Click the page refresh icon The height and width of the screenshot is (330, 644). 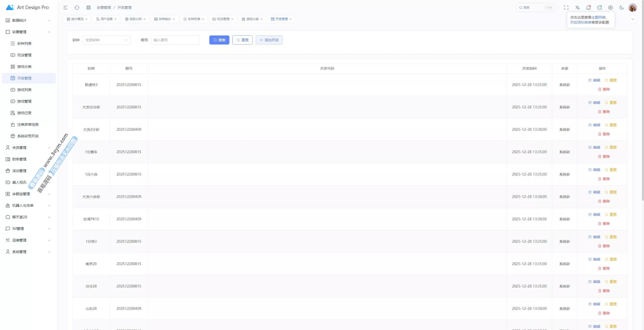77,8
